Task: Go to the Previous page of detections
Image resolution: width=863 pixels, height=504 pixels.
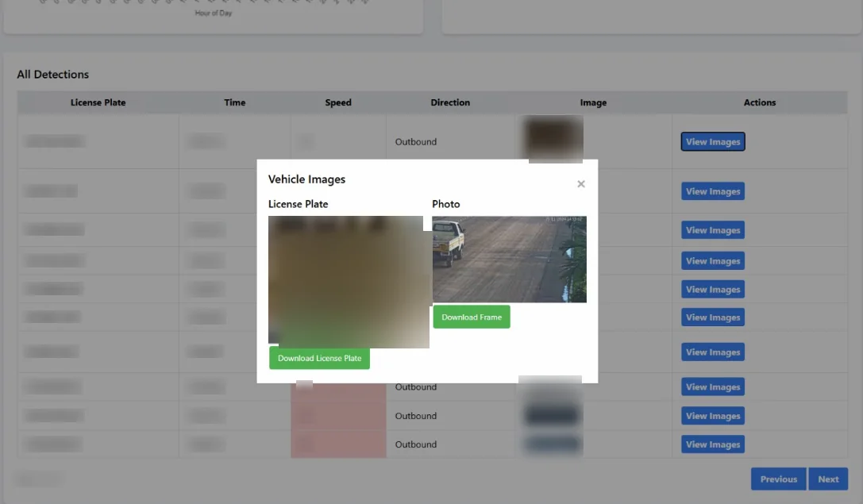Action: point(778,479)
